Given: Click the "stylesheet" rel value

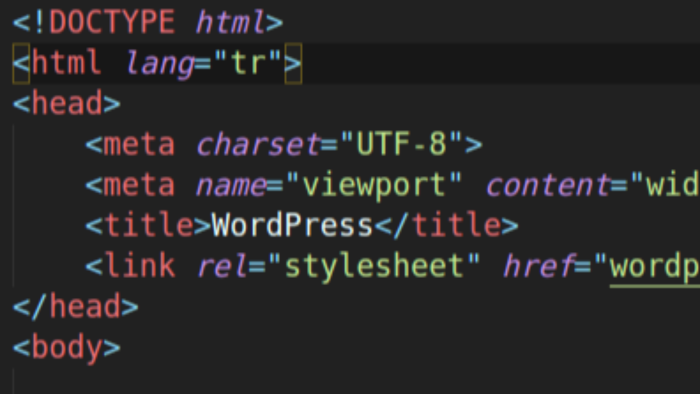Looking at the screenshot, I should click(374, 267).
